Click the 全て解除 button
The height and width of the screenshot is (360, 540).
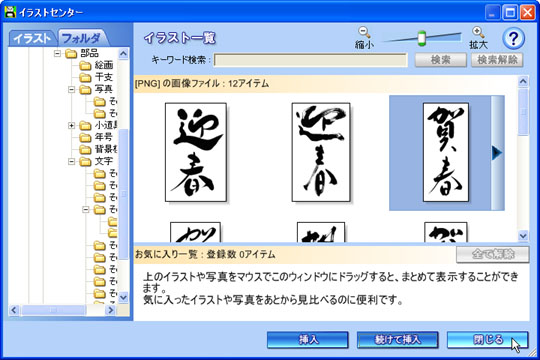click(492, 255)
